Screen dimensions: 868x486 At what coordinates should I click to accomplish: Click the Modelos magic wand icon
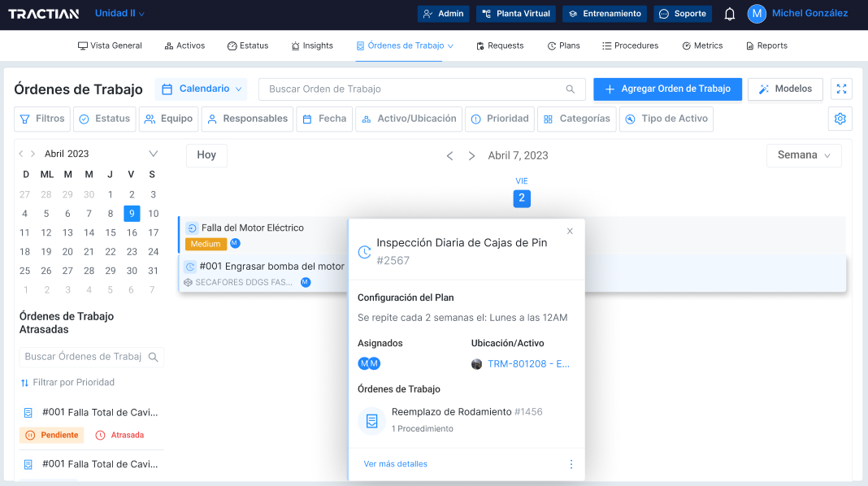click(x=762, y=89)
